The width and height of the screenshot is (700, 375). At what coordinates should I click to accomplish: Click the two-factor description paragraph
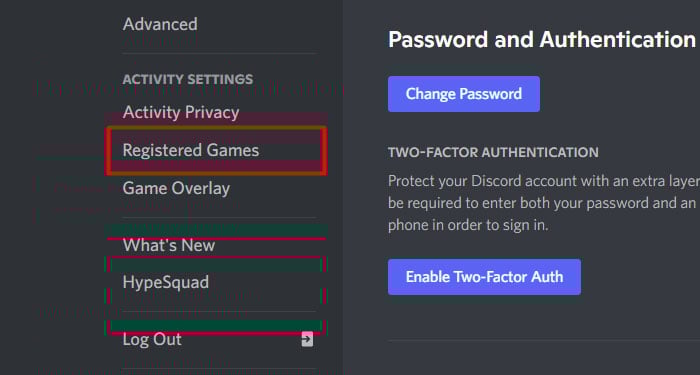point(544,203)
